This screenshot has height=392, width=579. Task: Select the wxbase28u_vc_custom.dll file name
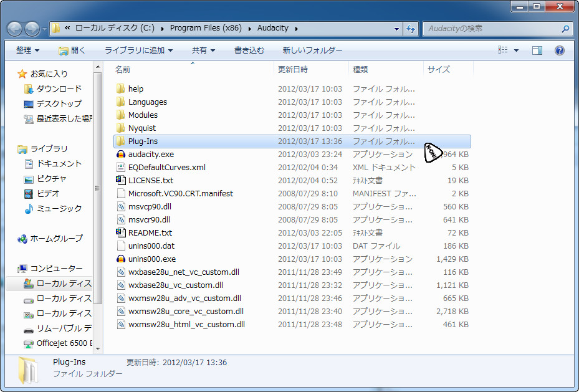175,285
